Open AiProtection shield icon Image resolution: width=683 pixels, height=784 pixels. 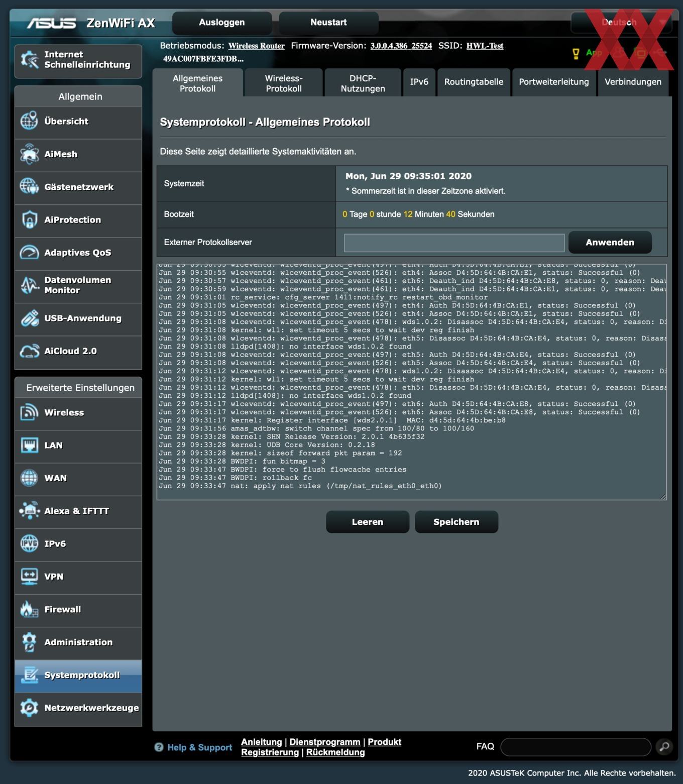[x=29, y=219]
